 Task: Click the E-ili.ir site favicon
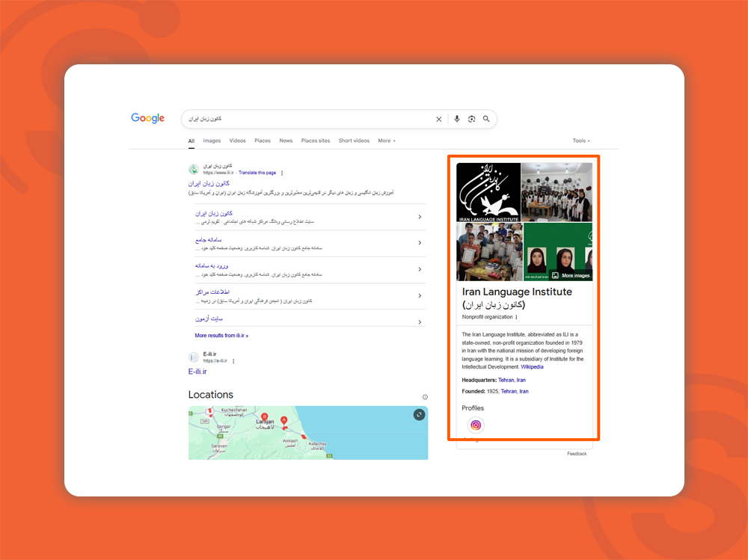tap(194, 357)
